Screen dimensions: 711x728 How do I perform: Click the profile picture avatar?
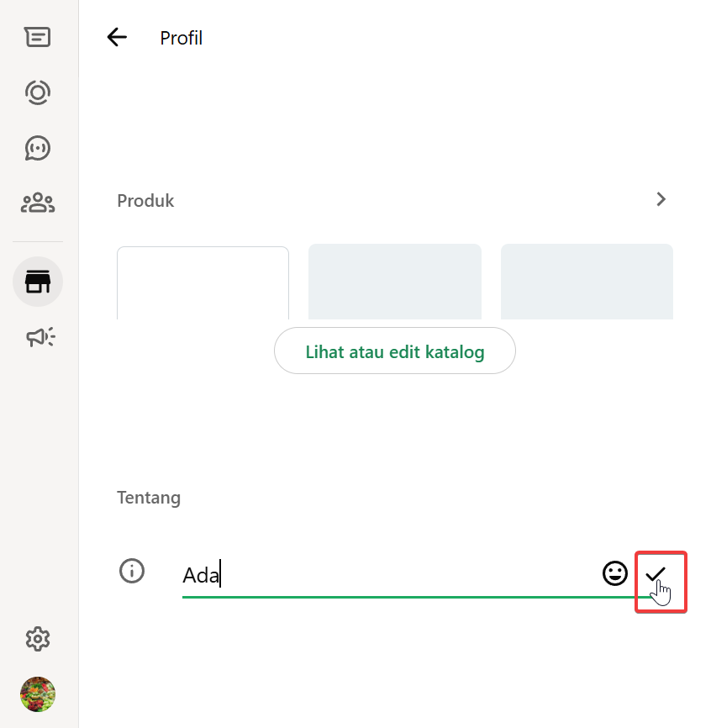pyautogui.click(x=38, y=694)
